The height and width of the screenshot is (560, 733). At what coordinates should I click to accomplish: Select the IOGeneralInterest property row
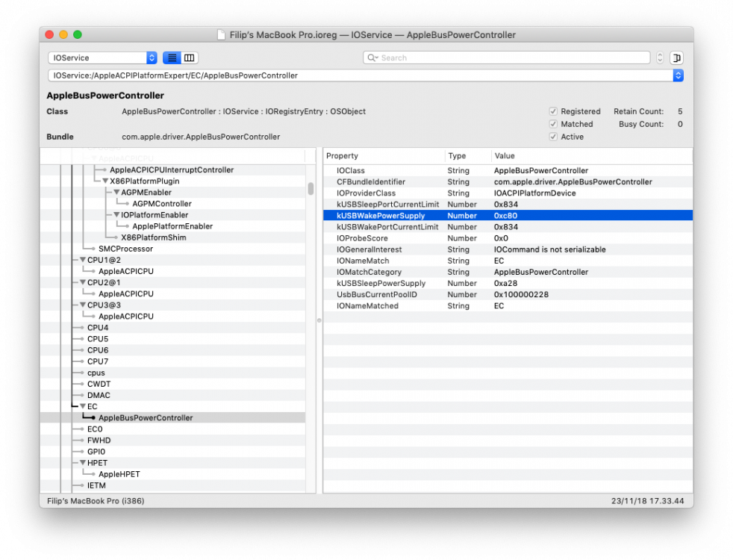[508, 249]
